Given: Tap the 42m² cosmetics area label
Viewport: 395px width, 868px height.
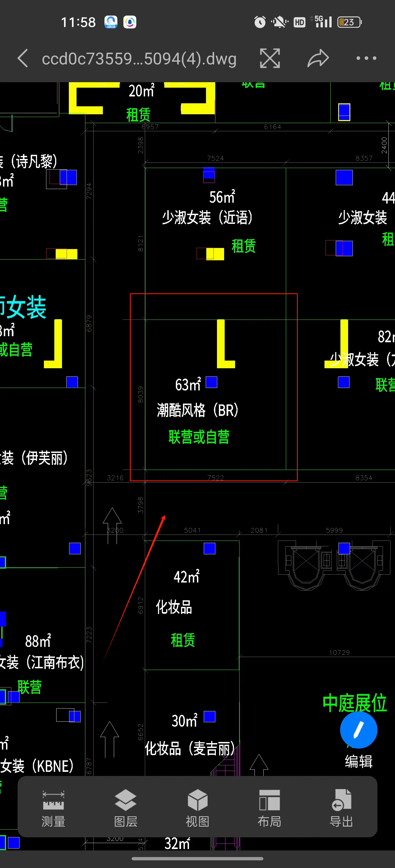Looking at the screenshot, I should click(186, 577).
